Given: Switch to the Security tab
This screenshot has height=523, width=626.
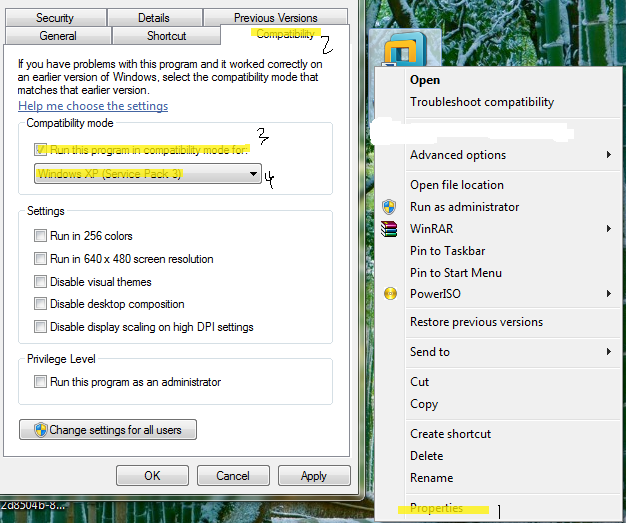Looking at the screenshot, I should [x=55, y=18].
